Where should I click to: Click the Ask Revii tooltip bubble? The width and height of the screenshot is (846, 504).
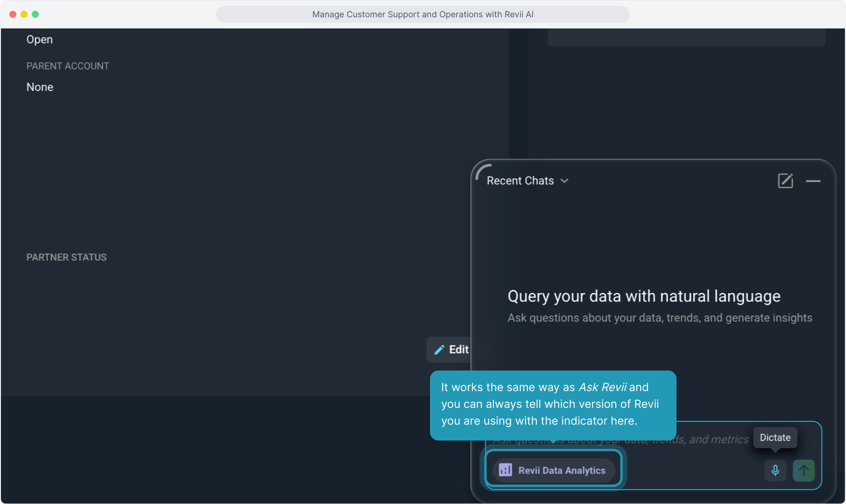coord(553,404)
